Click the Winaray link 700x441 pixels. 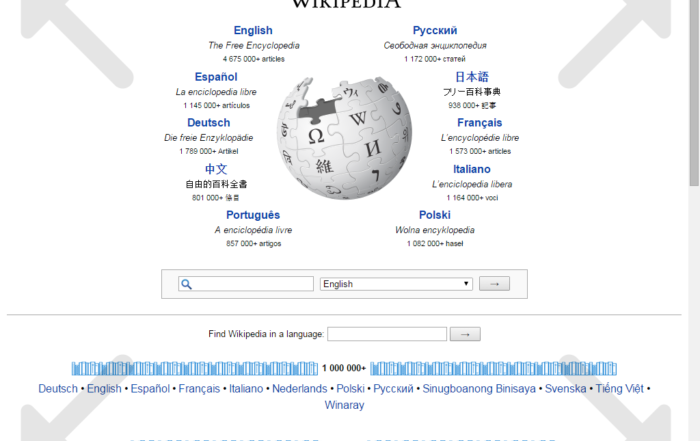click(x=344, y=405)
